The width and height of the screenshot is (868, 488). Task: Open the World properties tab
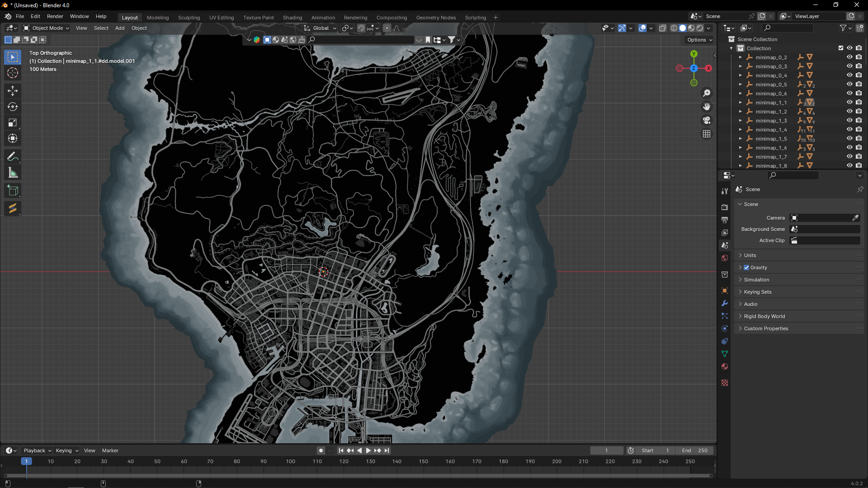click(x=725, y=258)
